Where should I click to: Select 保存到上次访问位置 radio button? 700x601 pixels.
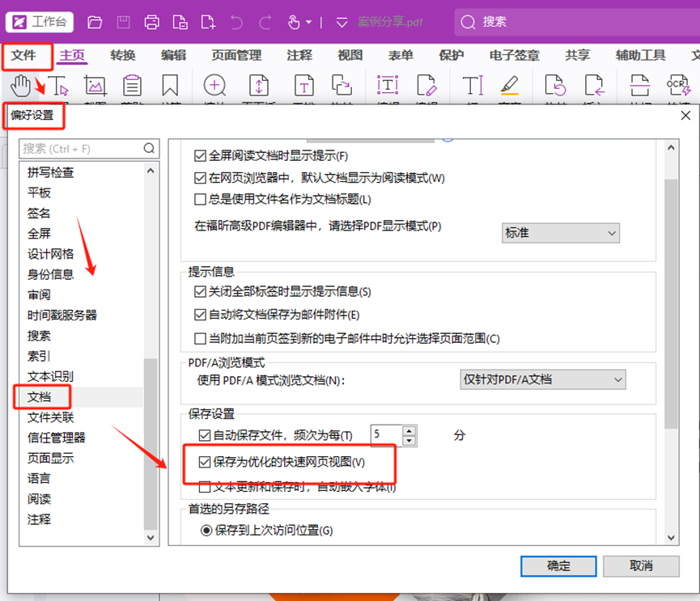(206, 531)
